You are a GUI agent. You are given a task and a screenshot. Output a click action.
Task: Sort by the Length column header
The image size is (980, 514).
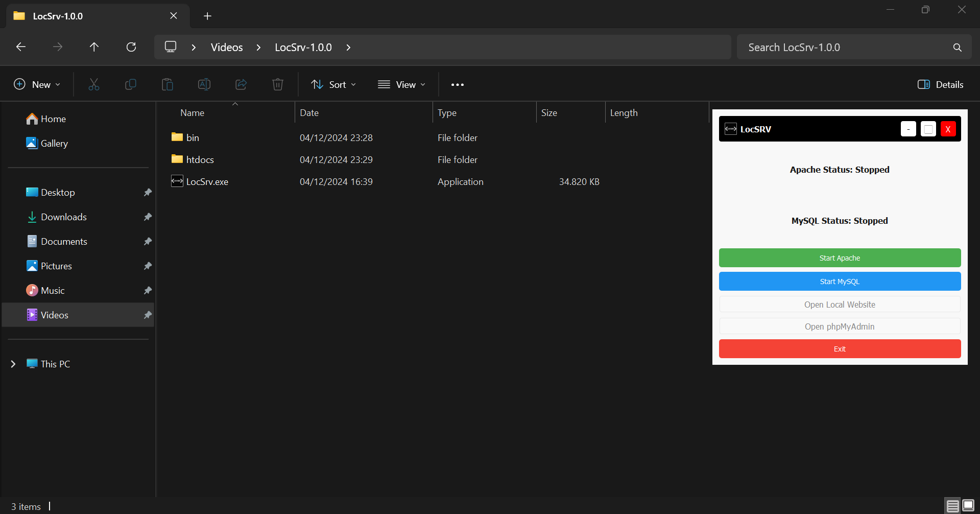point(657,113)
